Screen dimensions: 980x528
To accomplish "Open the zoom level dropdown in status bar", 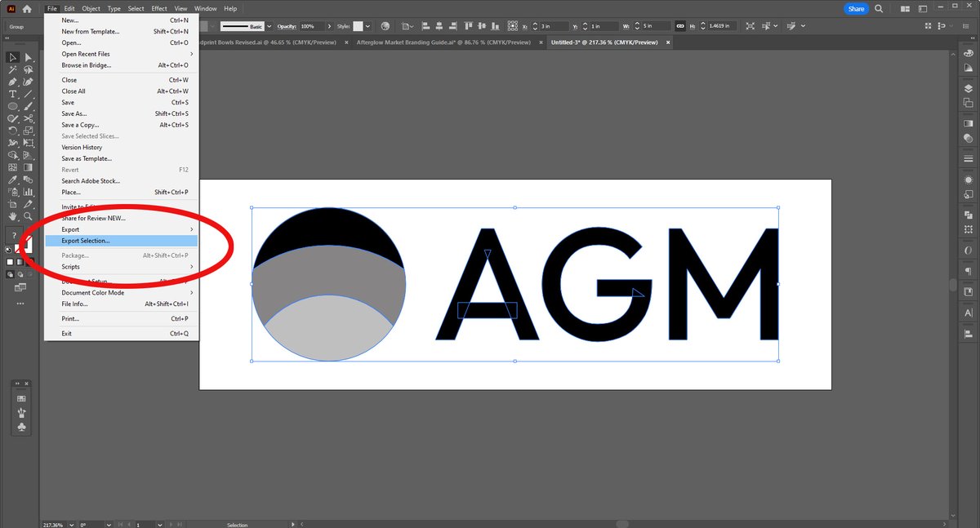I will pos(73,524).
